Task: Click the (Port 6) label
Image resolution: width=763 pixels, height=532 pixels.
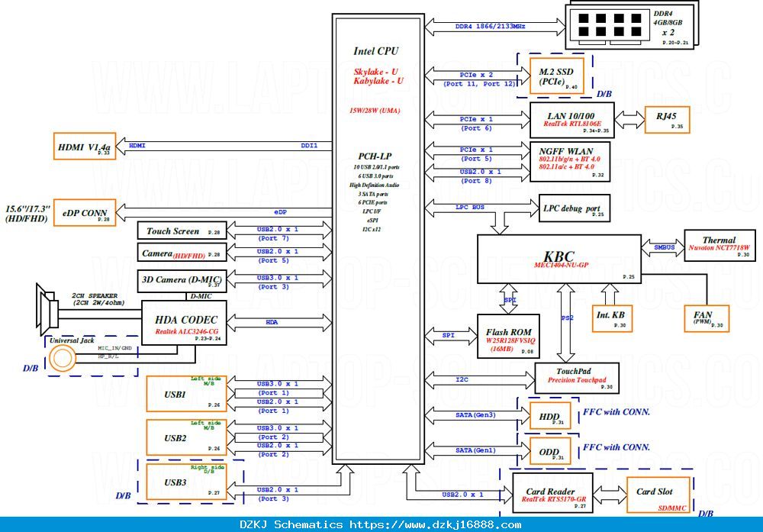Action: [476, 128]
